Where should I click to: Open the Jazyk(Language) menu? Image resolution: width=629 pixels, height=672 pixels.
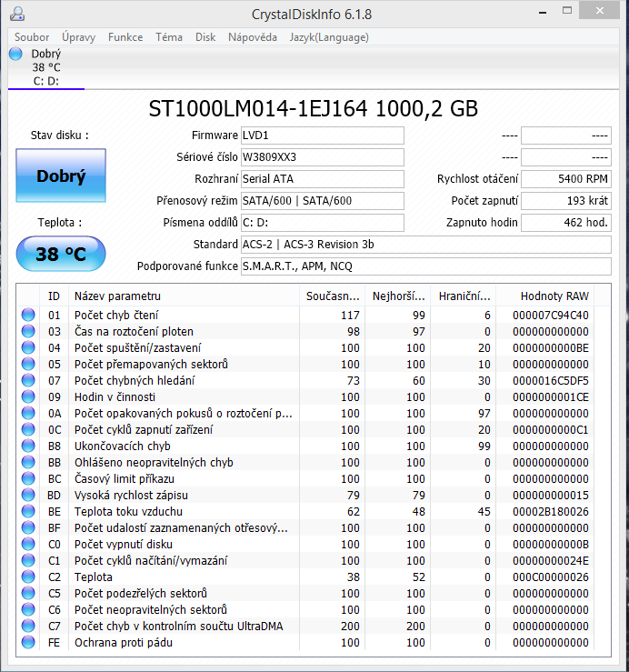coord(329,37)
